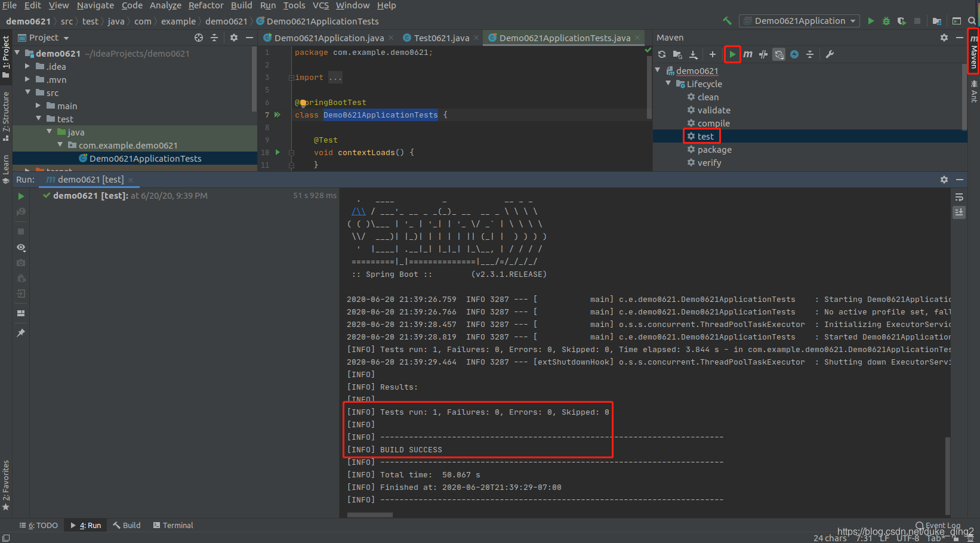Expand the .mvn folder
The height and width of the screenshot is (543, 980).
27,79
